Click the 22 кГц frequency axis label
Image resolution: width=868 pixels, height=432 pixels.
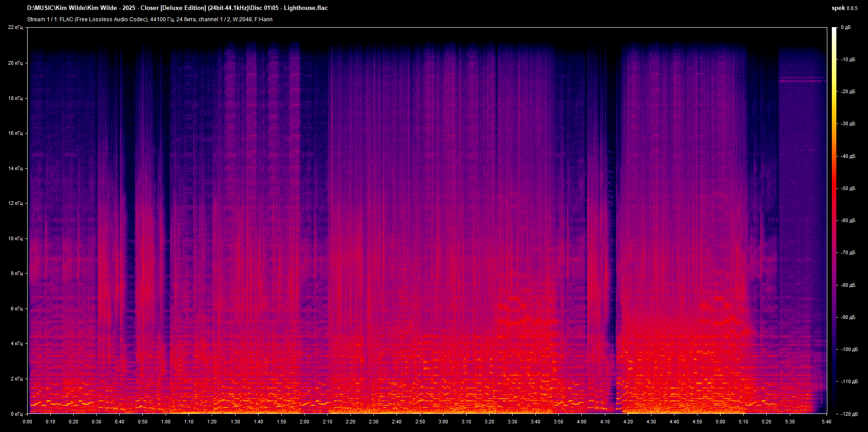tap(15, 28)
